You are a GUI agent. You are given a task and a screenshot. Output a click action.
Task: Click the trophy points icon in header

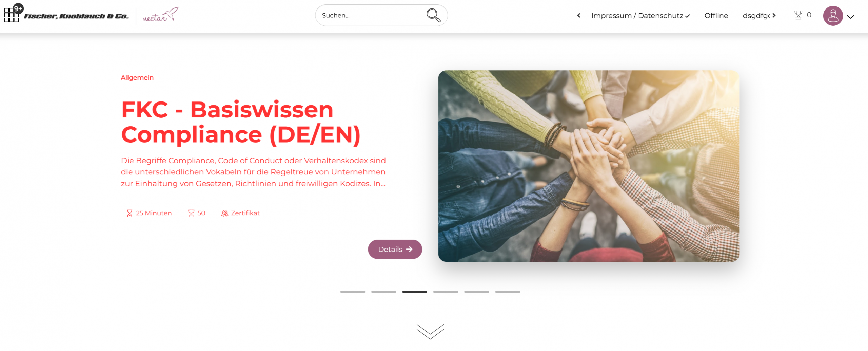tap(798, 15)
